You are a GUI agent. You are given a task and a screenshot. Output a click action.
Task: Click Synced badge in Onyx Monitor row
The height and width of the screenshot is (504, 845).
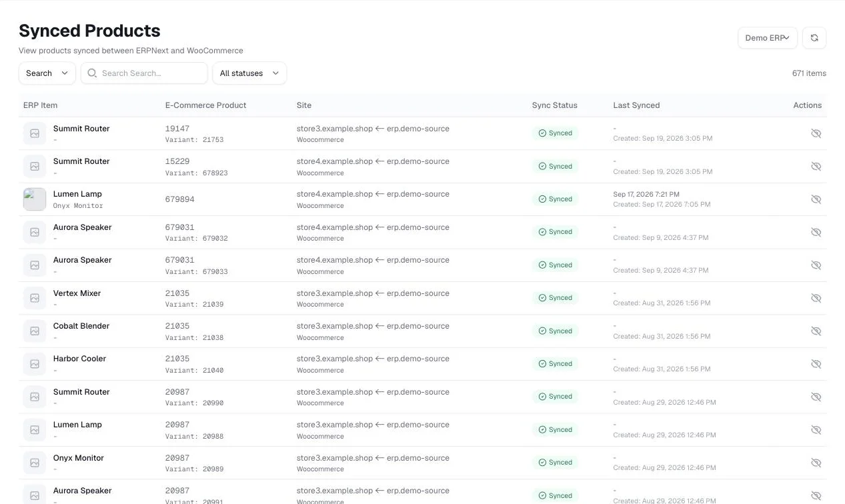(x=555, y=462)
